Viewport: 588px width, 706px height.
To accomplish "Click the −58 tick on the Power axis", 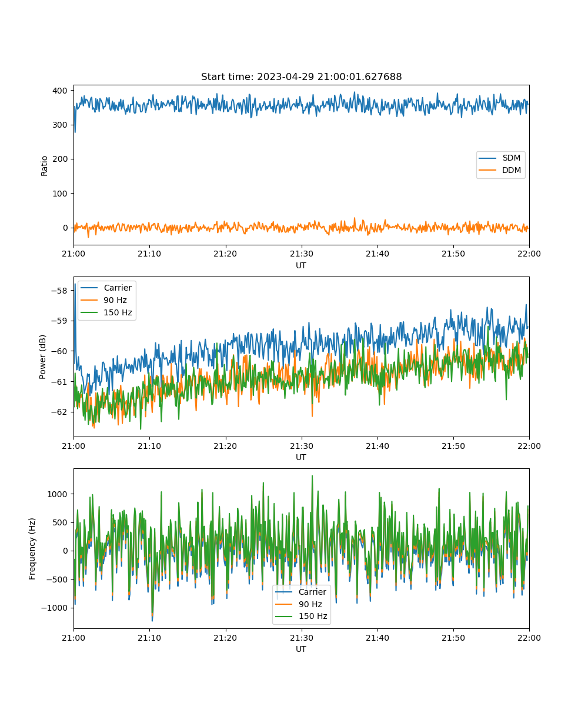I will pyautogui.click(x=59, y=291).
